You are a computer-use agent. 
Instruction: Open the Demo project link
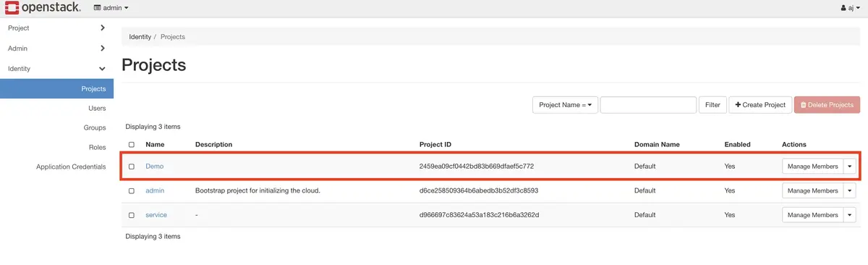(154, 167)
